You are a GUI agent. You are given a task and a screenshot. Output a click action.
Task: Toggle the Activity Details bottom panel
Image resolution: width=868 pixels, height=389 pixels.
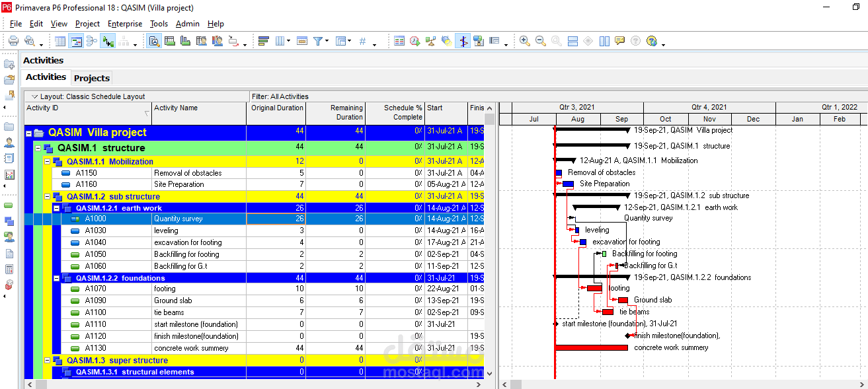point(154,41)
